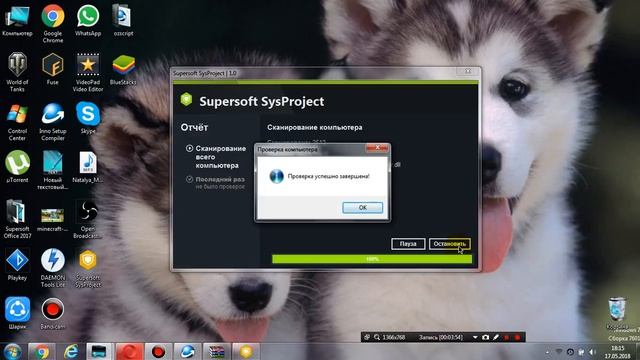This screenshot has width=640, height=360.
Task: Pause recording with the small red button
Action: (507, 338)
